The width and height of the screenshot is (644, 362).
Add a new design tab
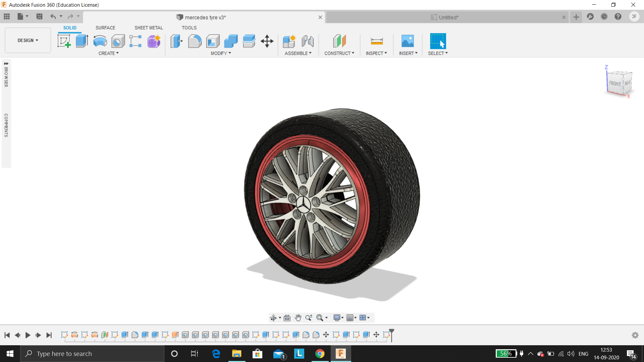pyautogui.click(x=576, y=17)
